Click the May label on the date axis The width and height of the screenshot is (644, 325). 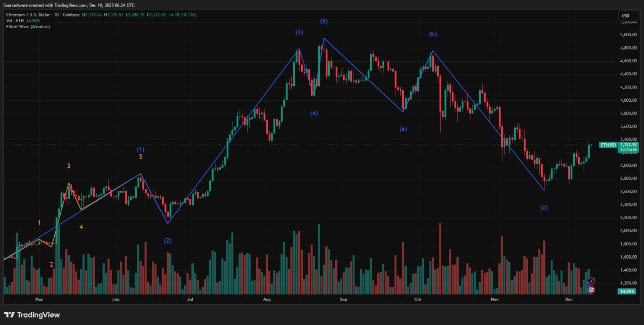(x=39, y=299)
